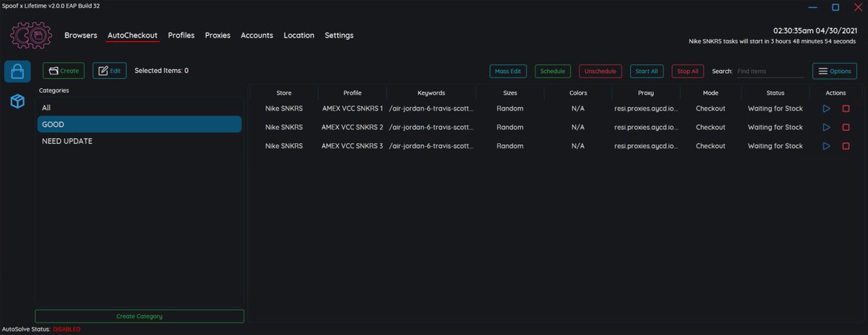Viewport: 868px width, 335px height.
Task: Sort by the Status column header
Action: point(775,93)
